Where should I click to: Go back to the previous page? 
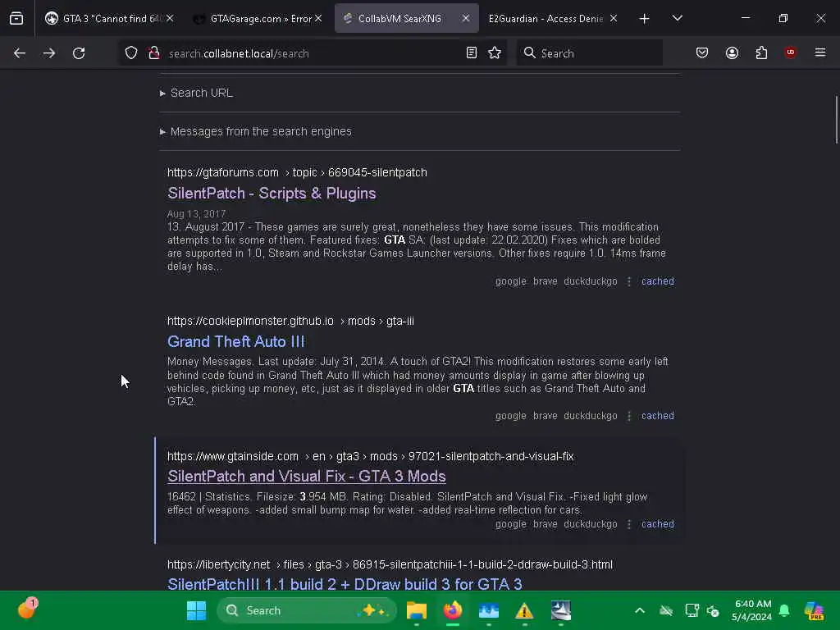(20, 53)
